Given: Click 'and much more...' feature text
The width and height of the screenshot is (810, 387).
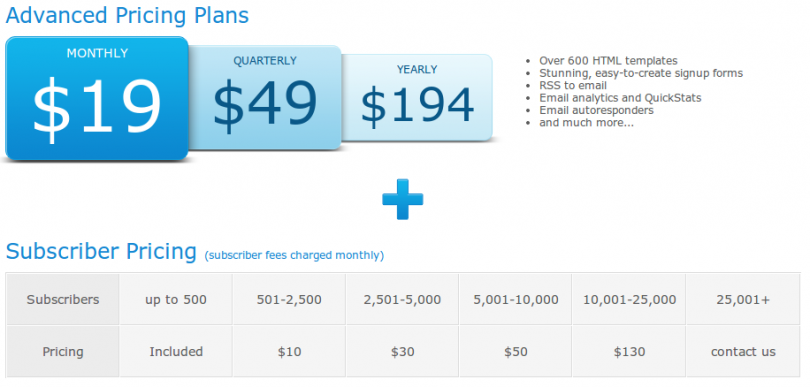Looking at the screenshot, I should pos(586,122).
